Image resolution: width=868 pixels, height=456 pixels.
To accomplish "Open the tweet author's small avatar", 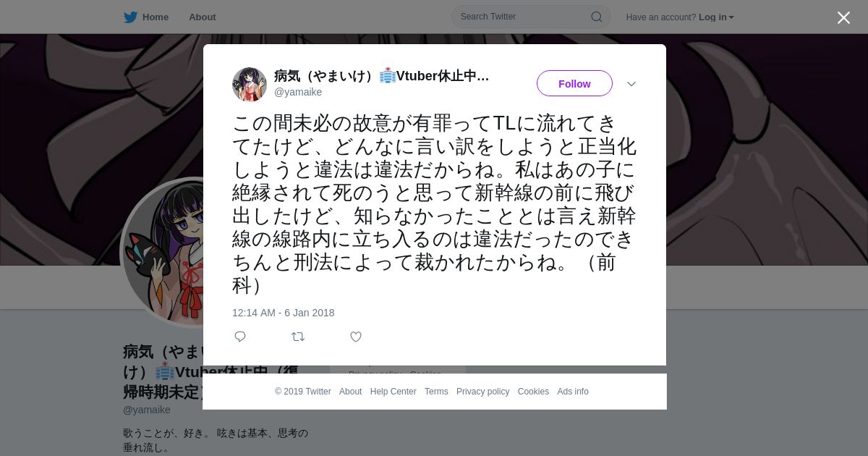I will 250,84.
